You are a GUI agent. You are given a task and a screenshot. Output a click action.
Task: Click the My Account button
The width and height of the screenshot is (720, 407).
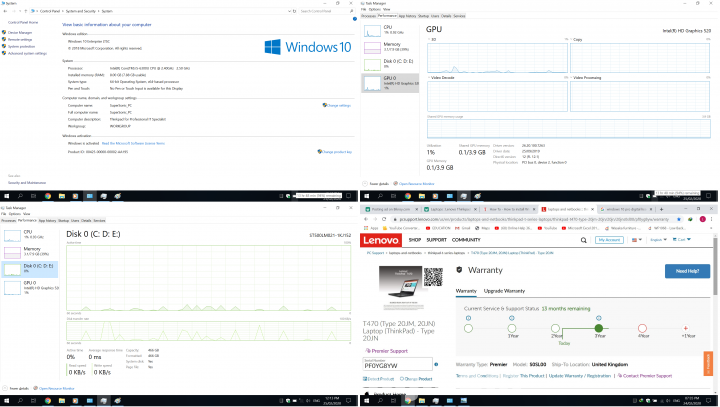pos(609,240)
